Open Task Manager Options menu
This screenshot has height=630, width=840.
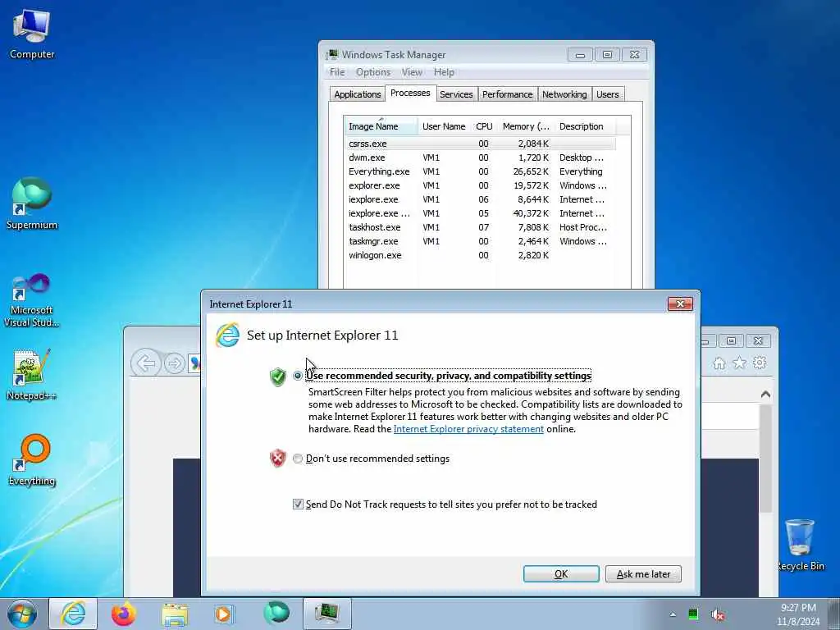pos(373,72)
